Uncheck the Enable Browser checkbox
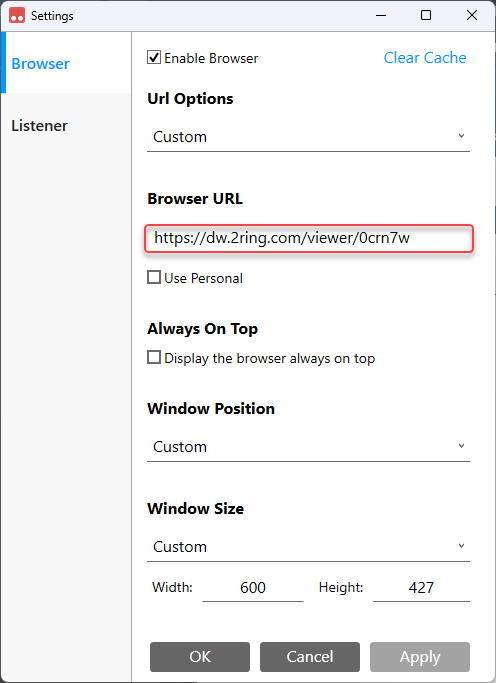Viewport: 496px width, 683px height. coord(154,57)
